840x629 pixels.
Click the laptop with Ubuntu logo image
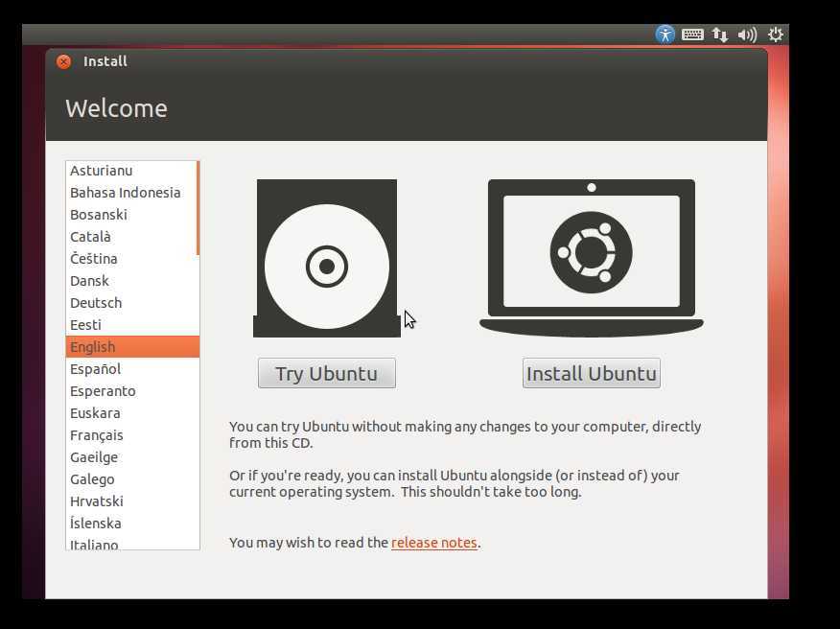592,258
